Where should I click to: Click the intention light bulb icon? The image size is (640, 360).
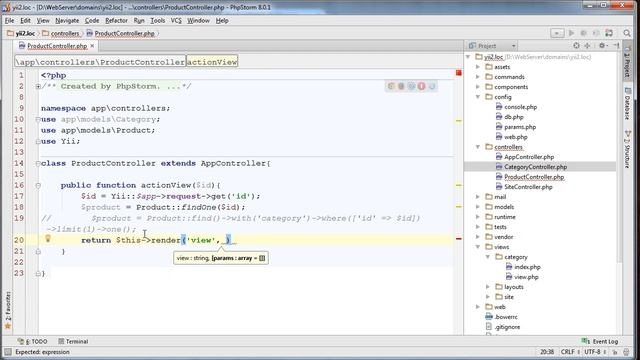[48, 239]
